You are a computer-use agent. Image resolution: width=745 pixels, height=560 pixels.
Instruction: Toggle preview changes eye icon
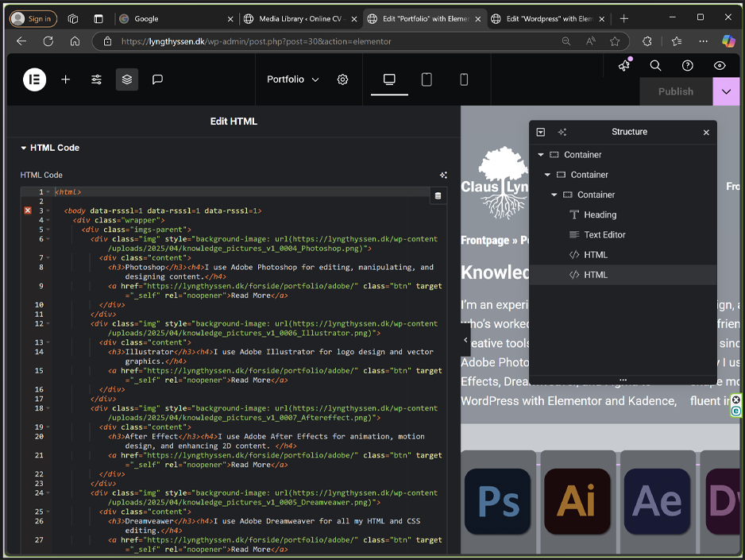[x=720, y=66]
